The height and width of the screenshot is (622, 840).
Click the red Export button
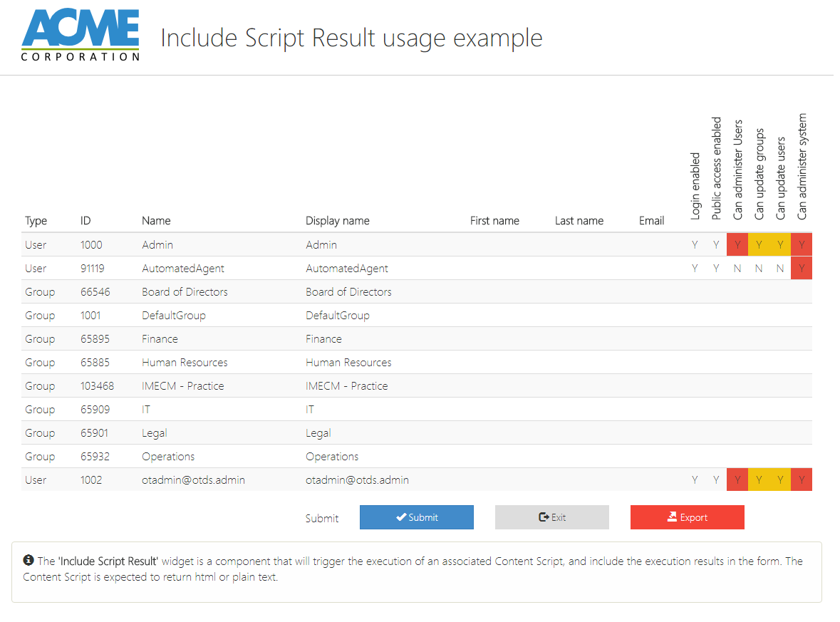point(687,517)
